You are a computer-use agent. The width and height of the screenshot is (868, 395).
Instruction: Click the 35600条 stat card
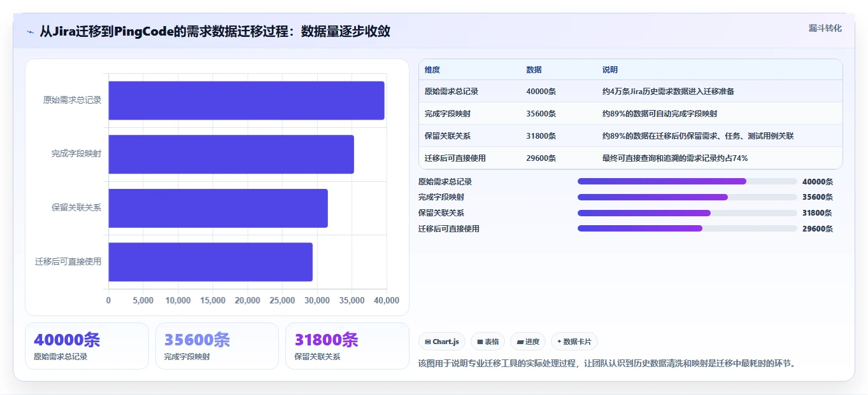click(217, 346)
